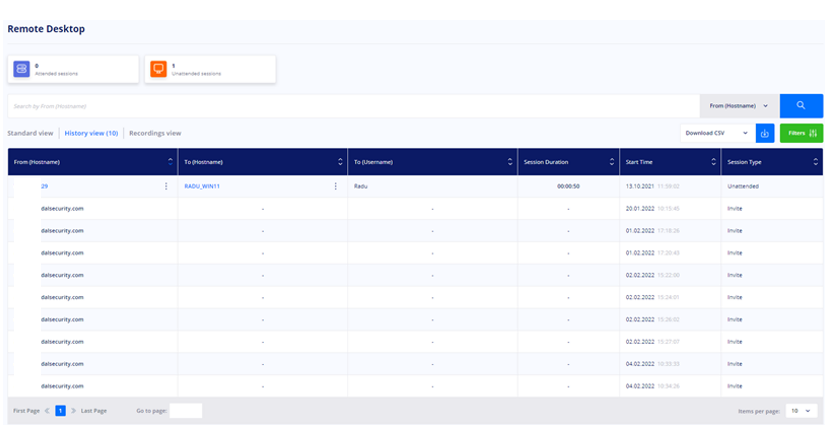Expand the Download CSV dropdown
Screen dimensions: 829x436
[x=717, y=133]
